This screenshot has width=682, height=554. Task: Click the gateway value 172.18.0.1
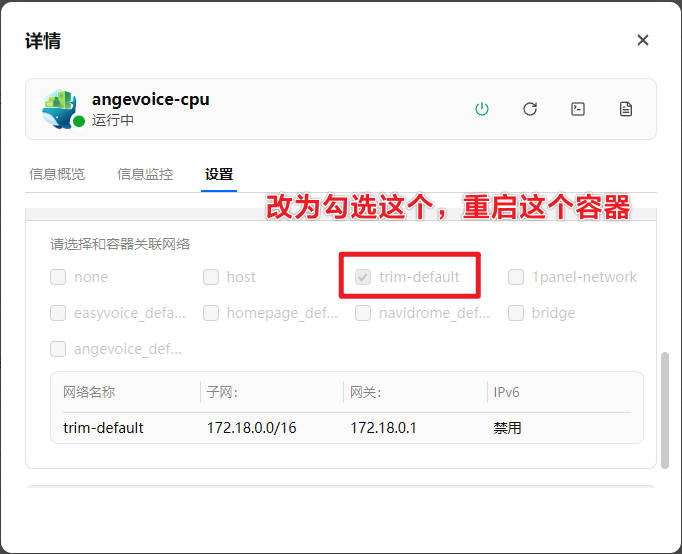point(383,428)
